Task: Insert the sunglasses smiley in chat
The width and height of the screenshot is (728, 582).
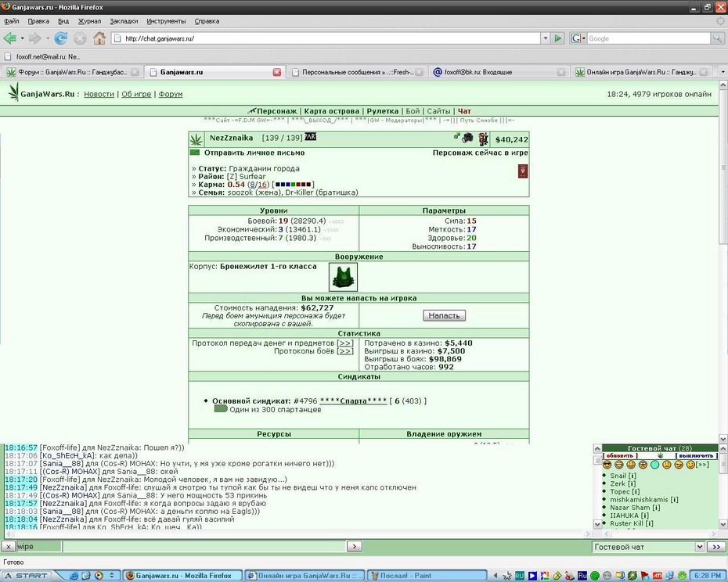Action: [x=607, y=465]
